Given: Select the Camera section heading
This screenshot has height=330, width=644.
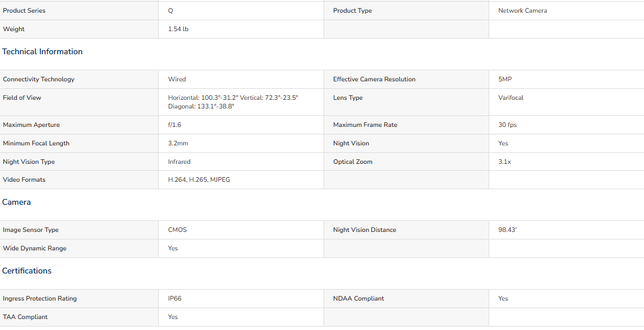Looking at the screenshot, I should pyautogui.click(x=16, y=202).
